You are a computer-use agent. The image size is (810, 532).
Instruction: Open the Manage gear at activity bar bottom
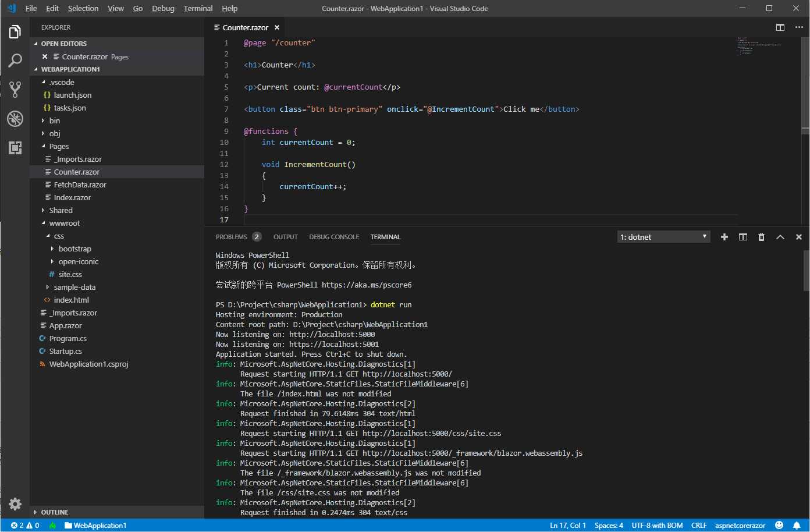[15, 503]
